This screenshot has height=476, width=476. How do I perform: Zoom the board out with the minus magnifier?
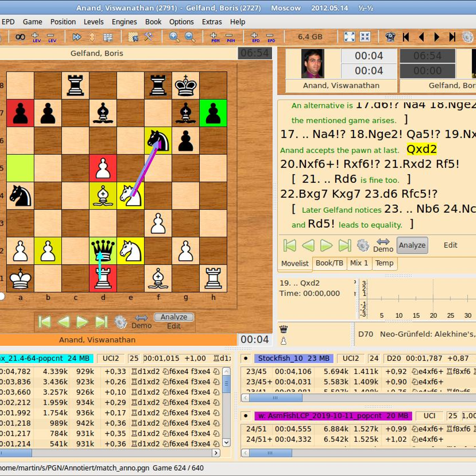coord(190,37)
